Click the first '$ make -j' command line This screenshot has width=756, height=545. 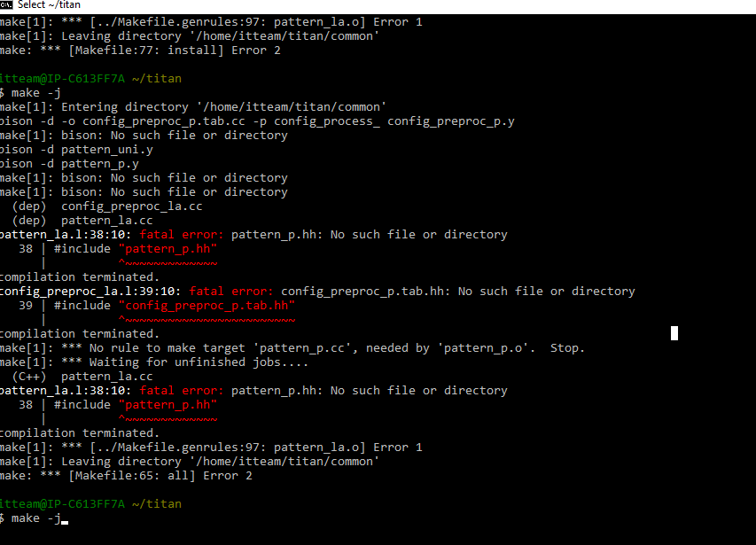(30, 93)
